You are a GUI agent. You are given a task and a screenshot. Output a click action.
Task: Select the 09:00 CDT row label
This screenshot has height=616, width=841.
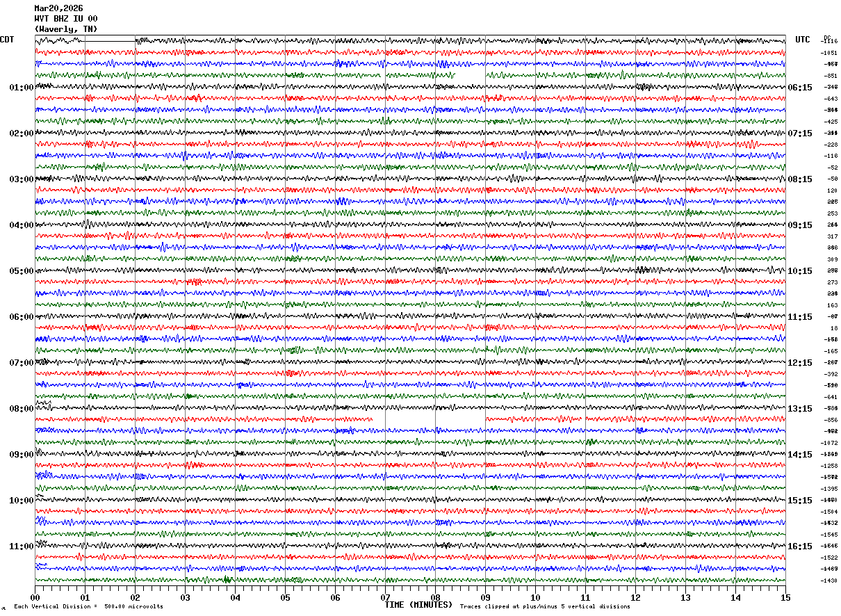click(22, 455)
